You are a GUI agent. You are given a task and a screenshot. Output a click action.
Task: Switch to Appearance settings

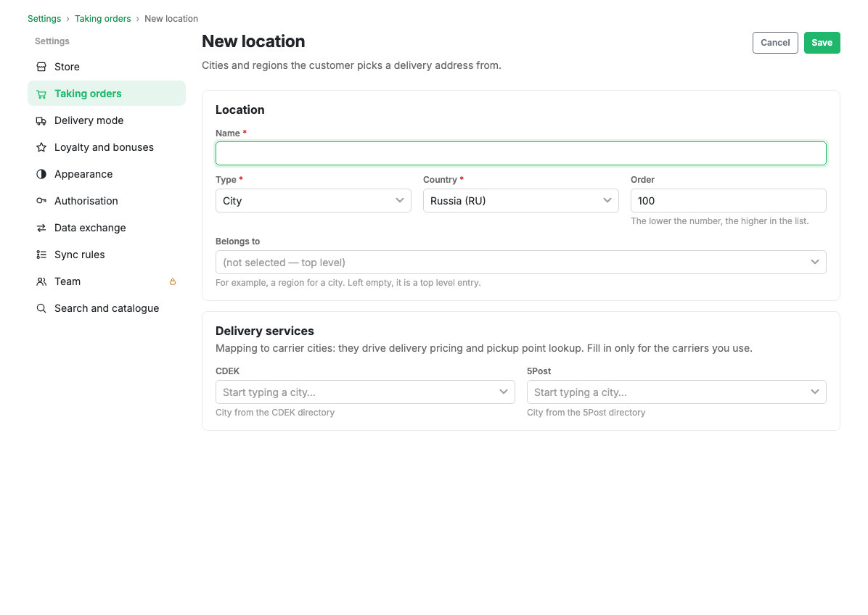coord(107,174)
